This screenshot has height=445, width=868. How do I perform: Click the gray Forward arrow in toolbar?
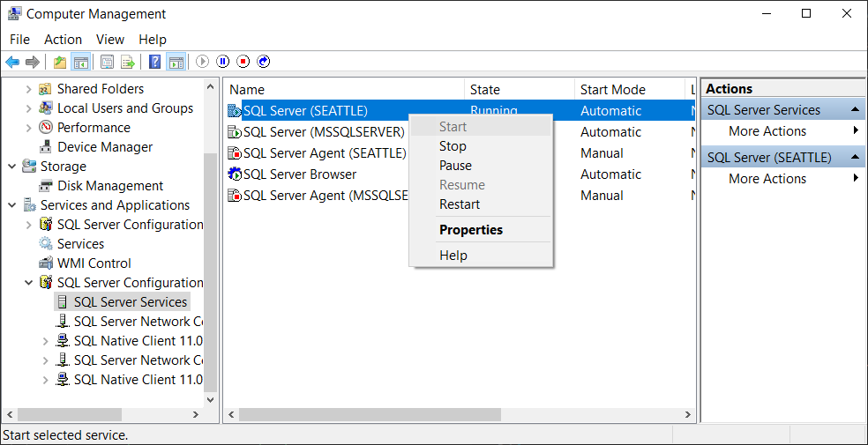pyautogui.click(x=33, y=62)
